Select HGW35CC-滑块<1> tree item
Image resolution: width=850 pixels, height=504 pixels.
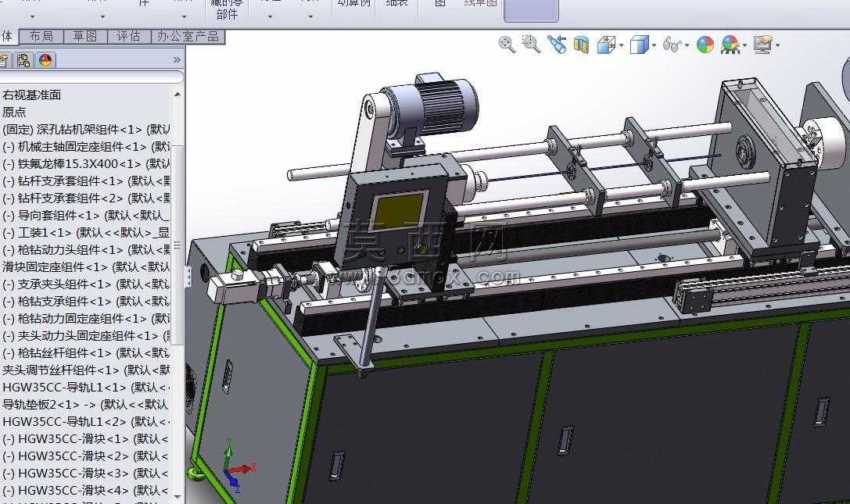click(x=86, y=439)
